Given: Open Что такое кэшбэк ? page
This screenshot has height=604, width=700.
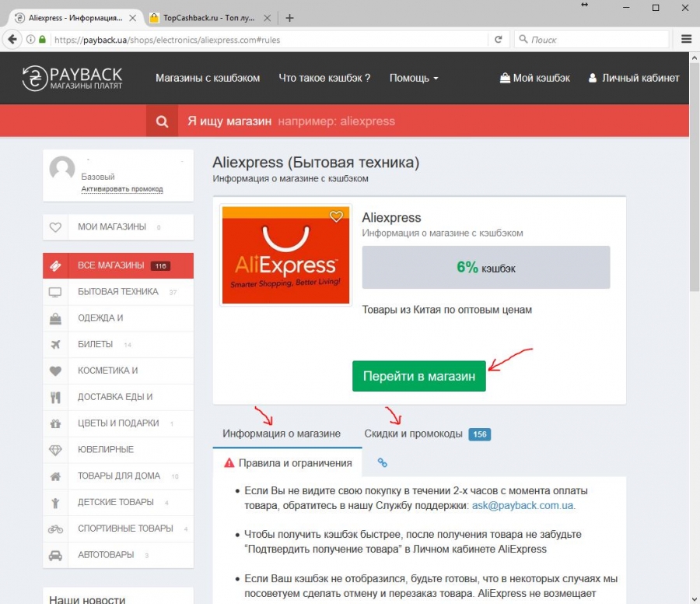Looking at the screenshot, I should (x=324, y=78).
